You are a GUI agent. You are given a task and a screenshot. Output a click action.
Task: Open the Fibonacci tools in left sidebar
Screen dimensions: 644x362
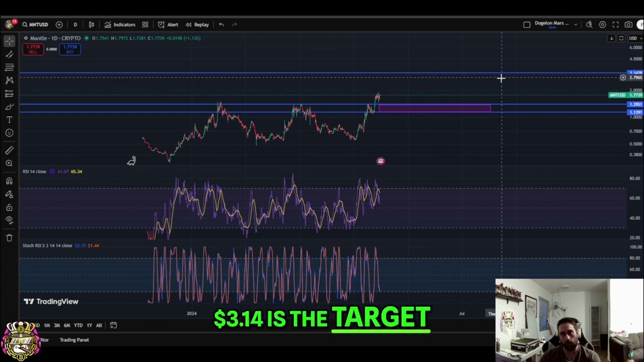[x=9, y=67]
